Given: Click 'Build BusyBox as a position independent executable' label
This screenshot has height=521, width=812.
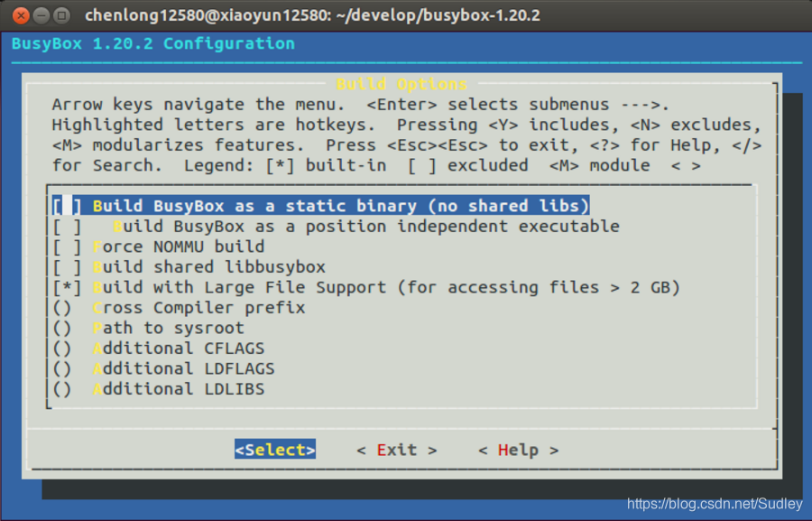Looking at the screenshot, I should (x=366, y=227).
